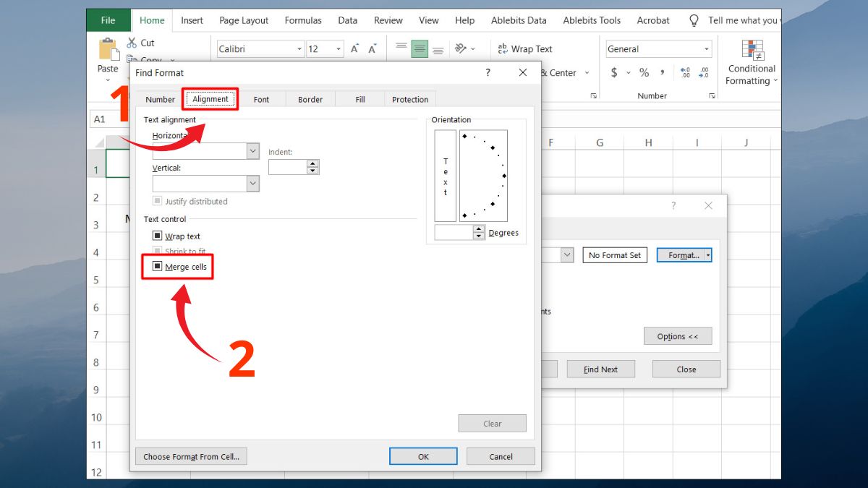Click the increase decimal icon

point(685,72)
